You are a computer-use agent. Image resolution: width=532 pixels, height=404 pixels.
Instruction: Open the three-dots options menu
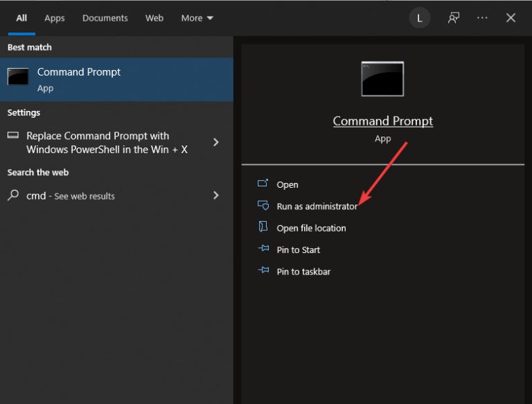[482, 17]
